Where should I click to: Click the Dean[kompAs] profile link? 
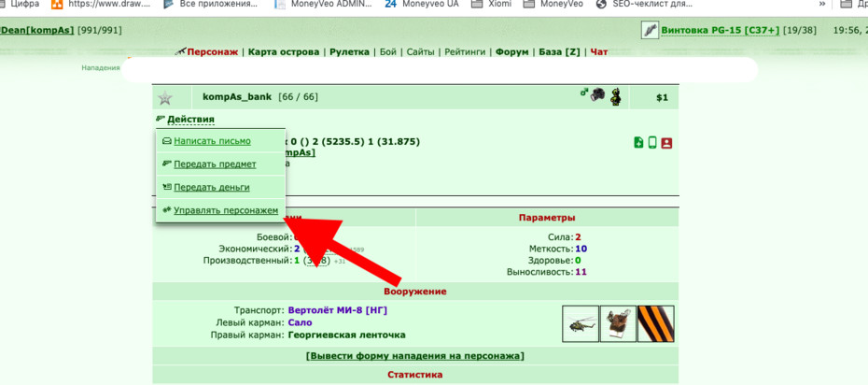pos(36,30)
